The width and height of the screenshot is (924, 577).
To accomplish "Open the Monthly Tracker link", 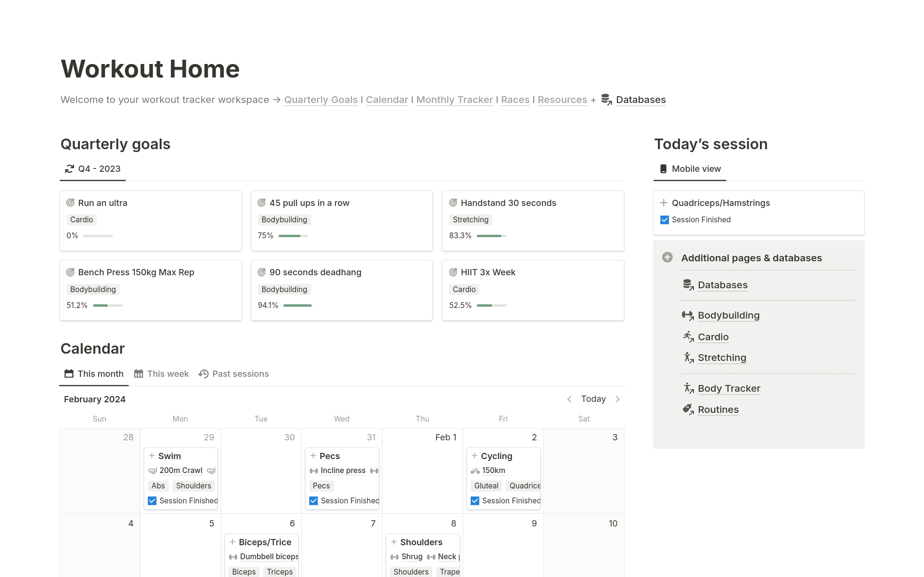I will (454, 100).
